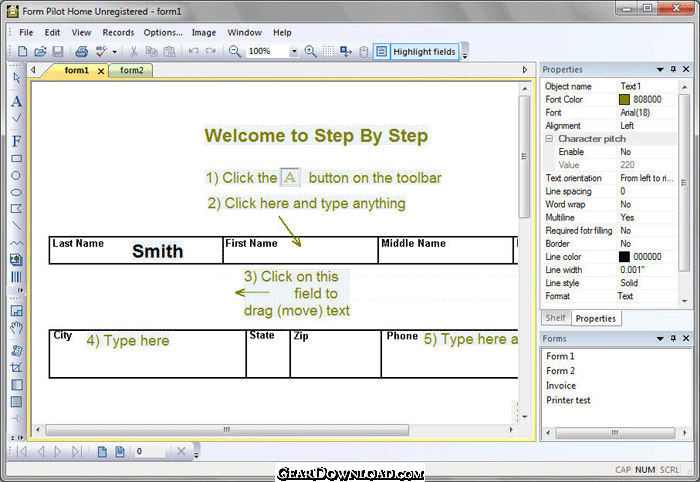Save the form with the floppy disk icon

[x=58, y=52]
